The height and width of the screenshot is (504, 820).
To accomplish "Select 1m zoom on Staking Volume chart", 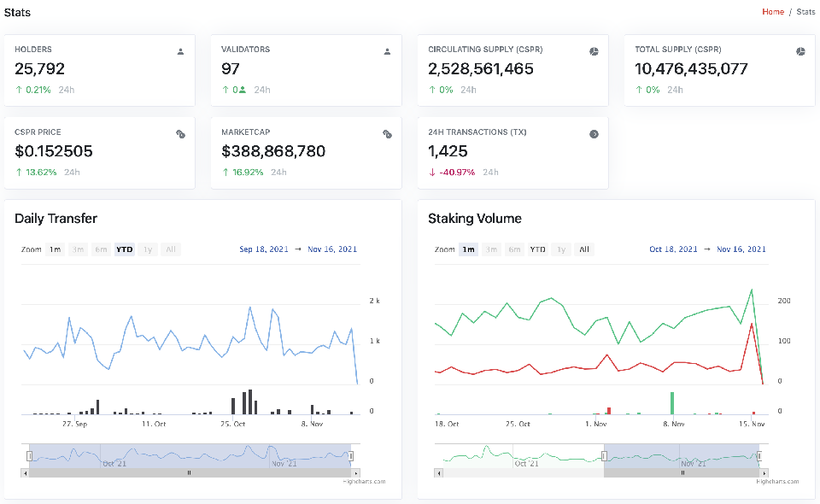I will 468,249.
